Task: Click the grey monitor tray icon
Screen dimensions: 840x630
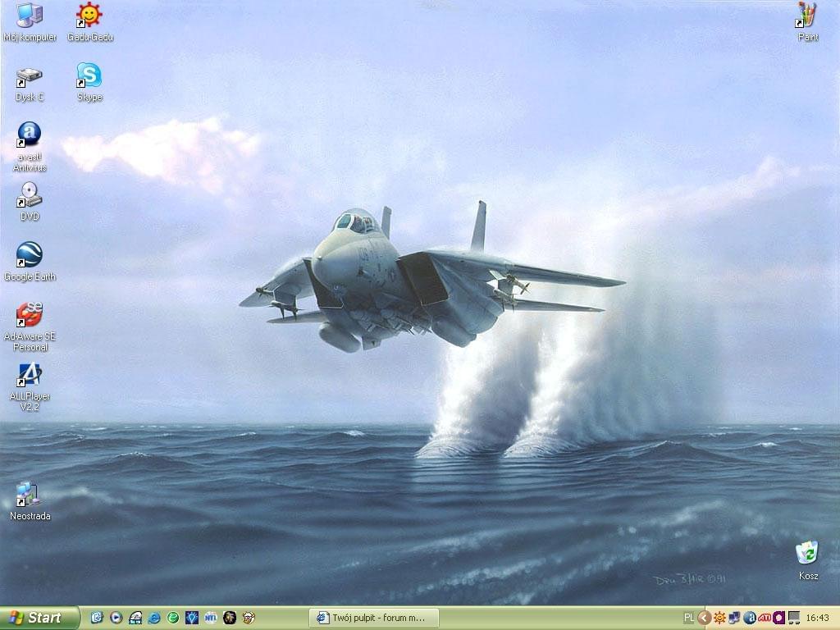Action: pyautogui.click(x=793, y=619)
